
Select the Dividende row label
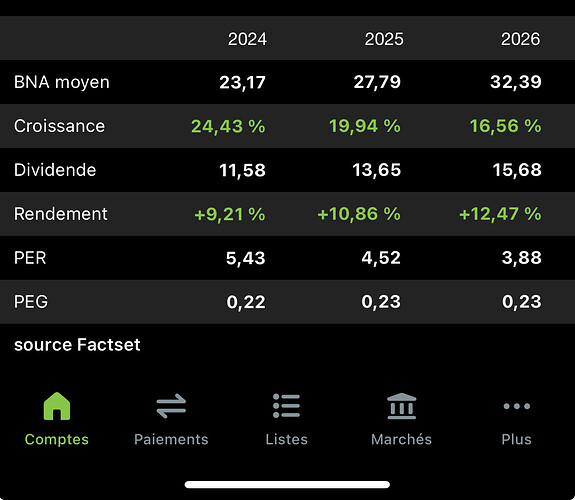click(x=55, y=170)
